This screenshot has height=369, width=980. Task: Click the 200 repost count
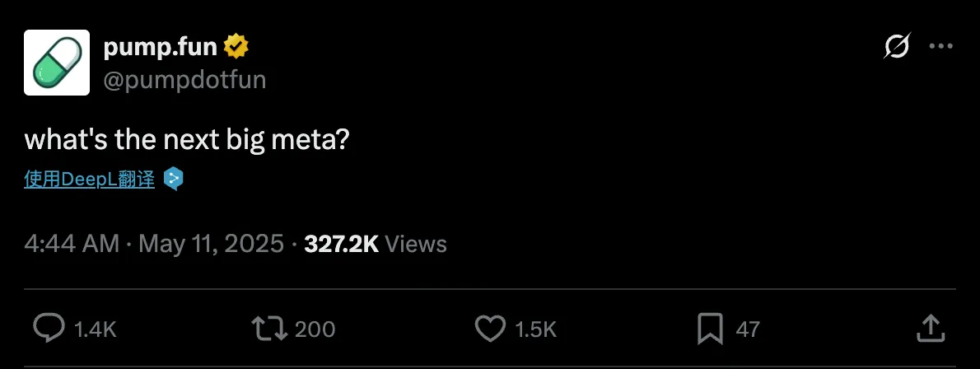pos(315,329)
